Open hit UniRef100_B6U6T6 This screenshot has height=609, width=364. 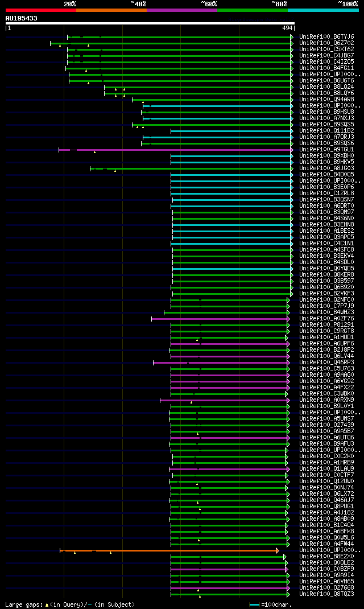coord(326,80)
